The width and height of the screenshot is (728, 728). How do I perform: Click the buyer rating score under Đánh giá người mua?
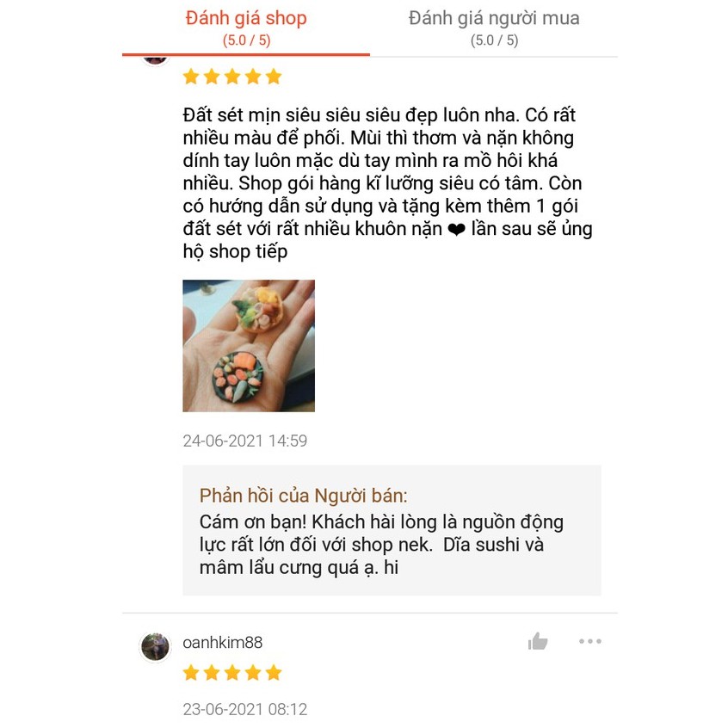pyautogui.click(x=494, y=40)
